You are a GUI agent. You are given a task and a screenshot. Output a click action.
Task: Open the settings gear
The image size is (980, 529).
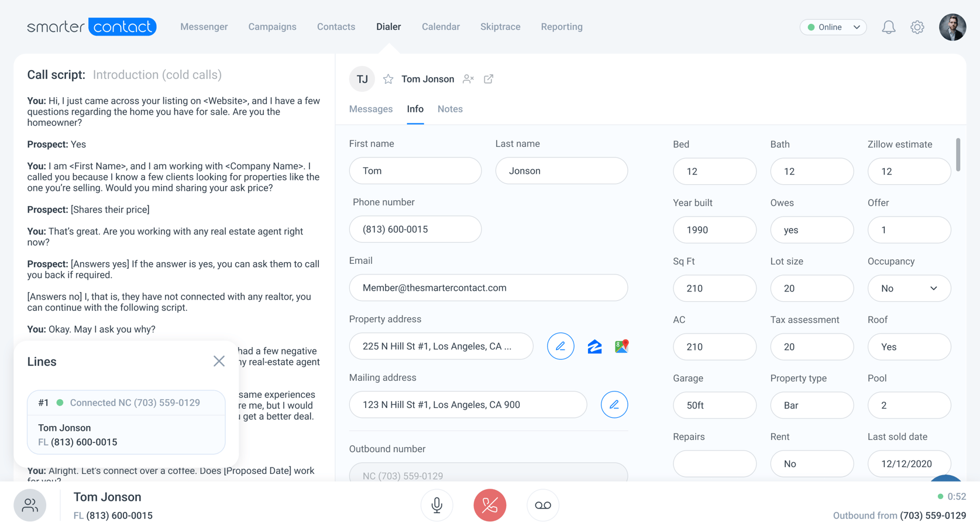[917, 27]
